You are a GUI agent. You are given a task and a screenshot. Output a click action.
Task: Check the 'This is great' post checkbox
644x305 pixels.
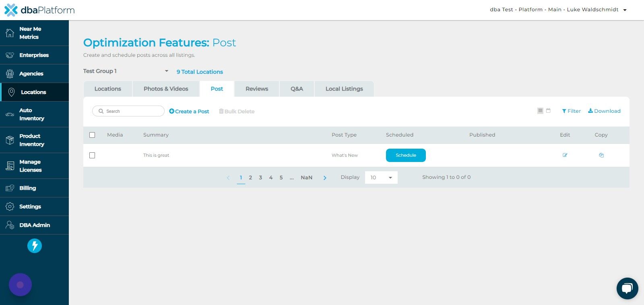92,155
